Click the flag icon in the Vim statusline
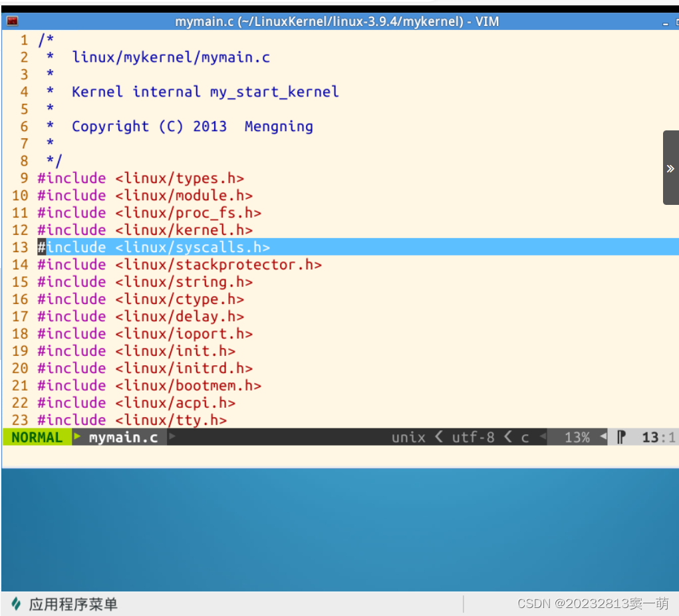The width and height of the screenshot is (679, 616). (x=621, y=437)
